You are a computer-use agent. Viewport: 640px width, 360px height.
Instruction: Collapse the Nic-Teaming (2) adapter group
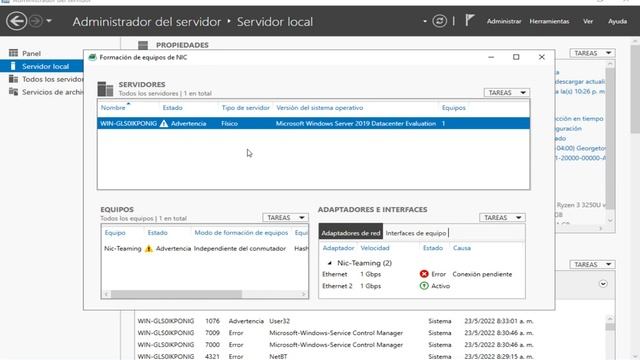point(330,263)
